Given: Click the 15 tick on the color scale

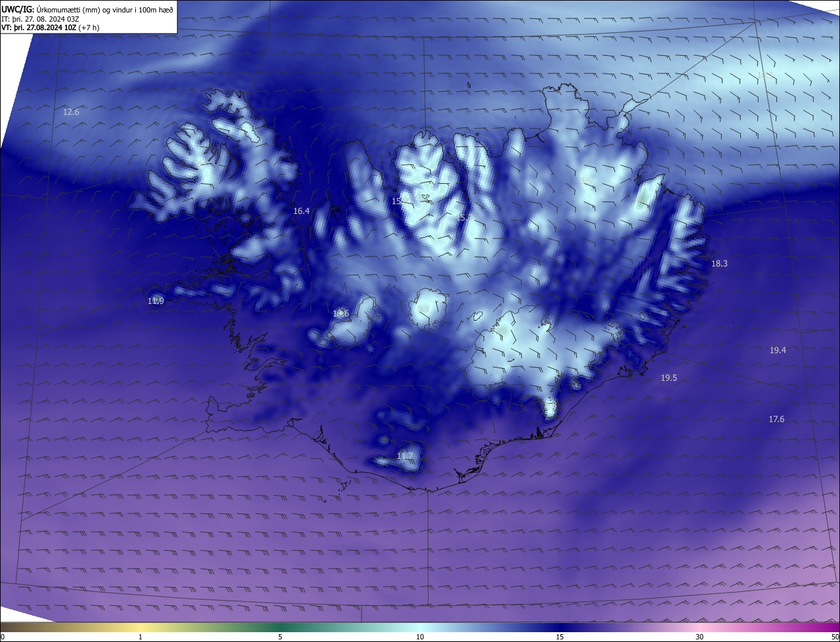Looking at the screenshot, I should tap(560, 637).
